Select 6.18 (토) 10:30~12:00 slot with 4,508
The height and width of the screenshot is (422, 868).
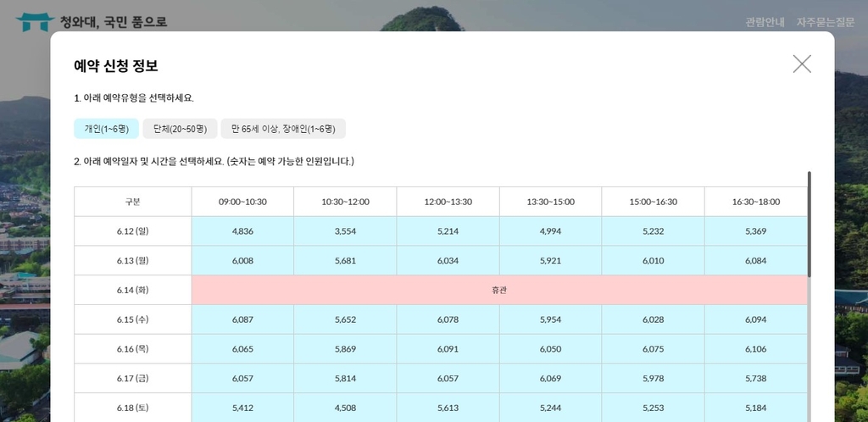point(345,408)
